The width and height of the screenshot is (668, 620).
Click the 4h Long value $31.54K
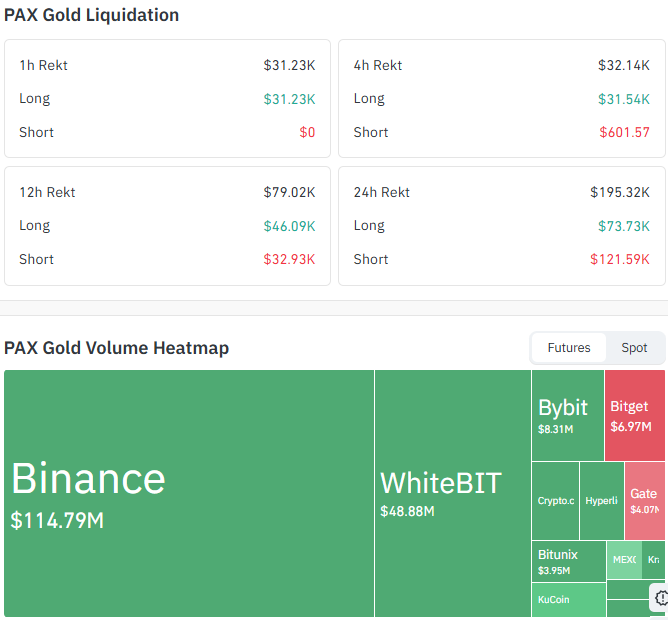click(624, 99)
